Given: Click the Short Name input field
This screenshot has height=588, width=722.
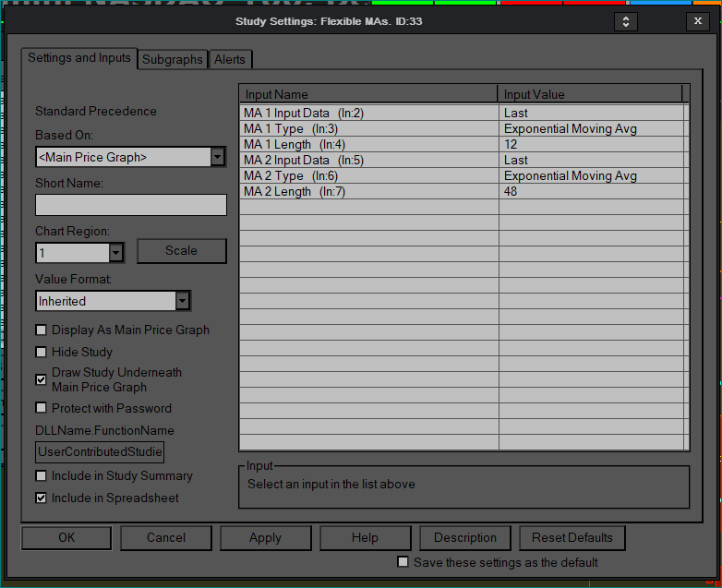Looking at the screenshot, I should pyautogui.click(x=131, y=204).
